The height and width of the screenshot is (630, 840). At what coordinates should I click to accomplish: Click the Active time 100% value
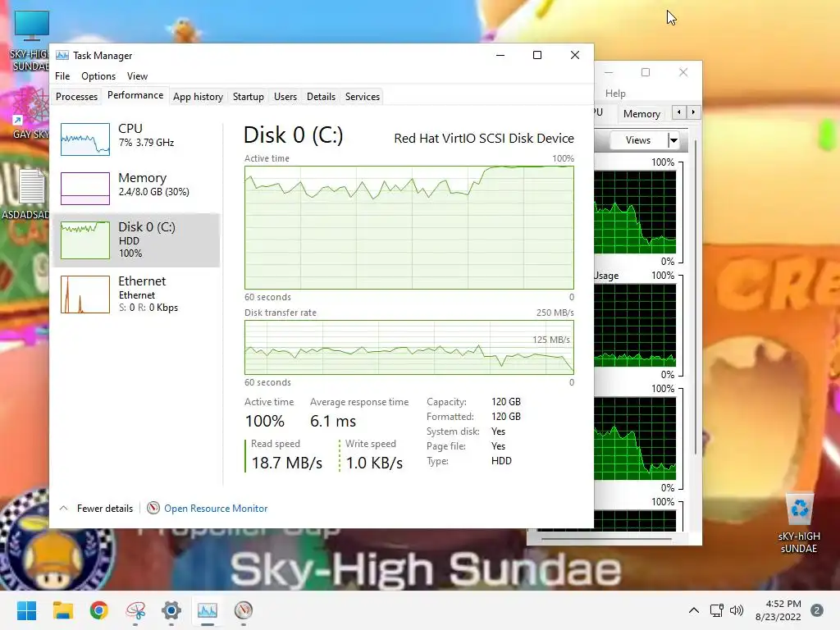pos(265,421)
